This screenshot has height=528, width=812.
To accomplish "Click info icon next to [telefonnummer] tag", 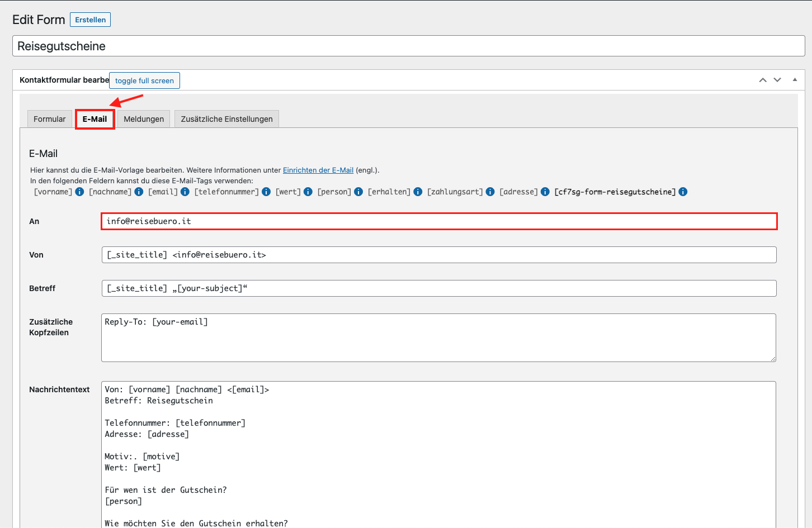I will click(x=266, y=192).
